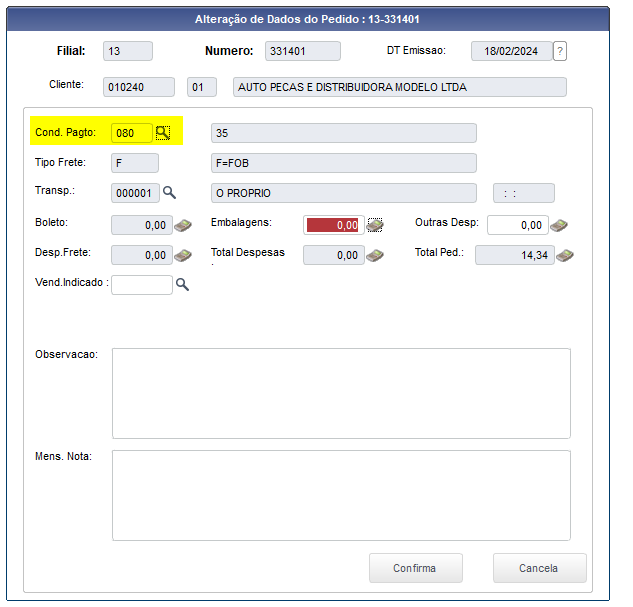Select the Cliente code field 010240
The image size is (633, 607).
[x=139, y=87]
